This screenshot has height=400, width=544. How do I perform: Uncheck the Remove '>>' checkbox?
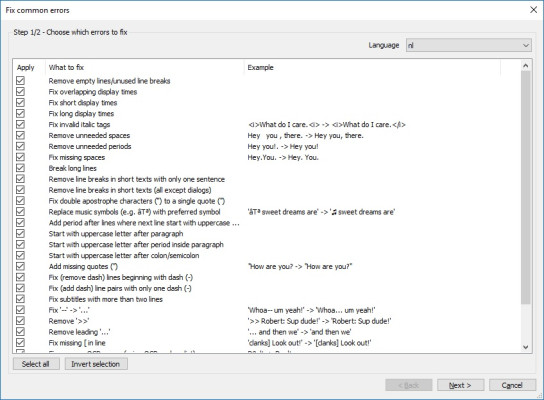click(20, 321)
